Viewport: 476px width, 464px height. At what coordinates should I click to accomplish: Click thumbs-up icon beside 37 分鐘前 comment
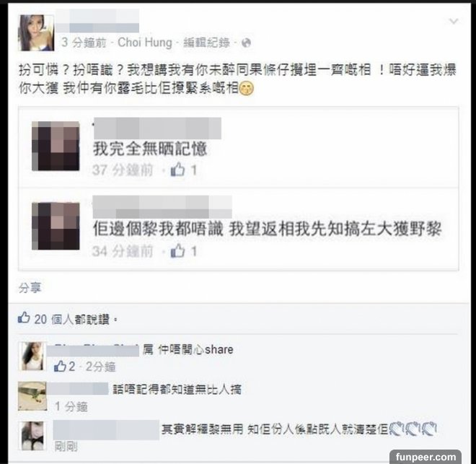pos(177,169)
